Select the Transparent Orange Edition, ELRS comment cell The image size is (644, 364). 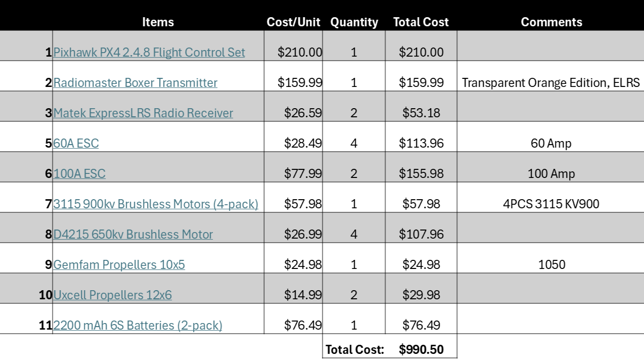click(x=550, y=82)
